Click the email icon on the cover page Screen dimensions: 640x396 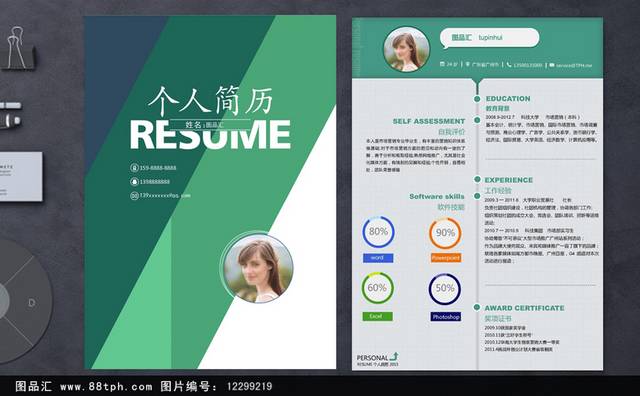(134, 196)
